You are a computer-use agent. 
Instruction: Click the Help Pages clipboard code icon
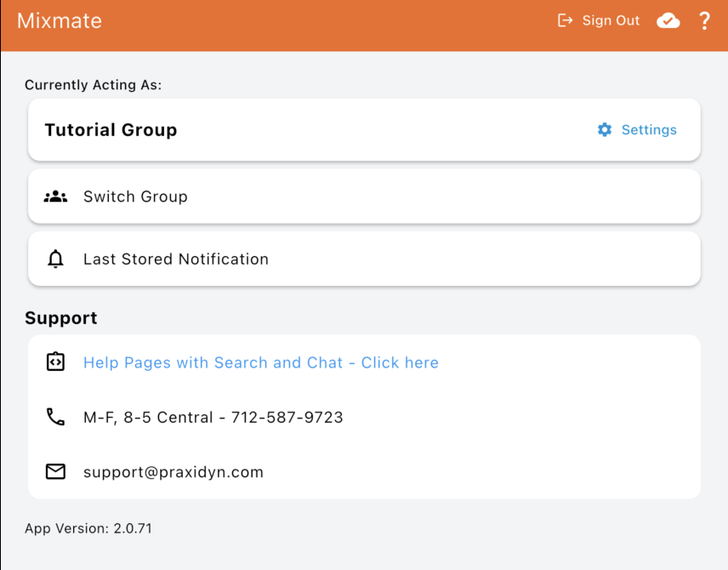coord(55,362)
